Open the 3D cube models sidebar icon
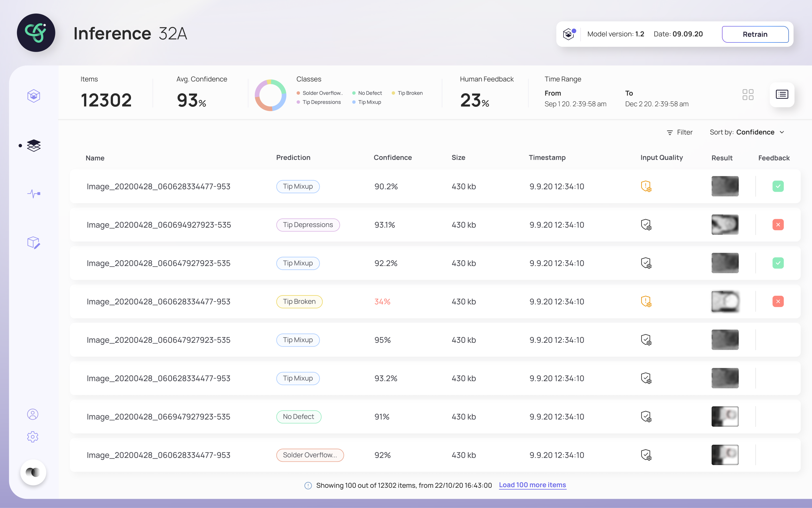The image size is (812, 508). tap(33, 96)
